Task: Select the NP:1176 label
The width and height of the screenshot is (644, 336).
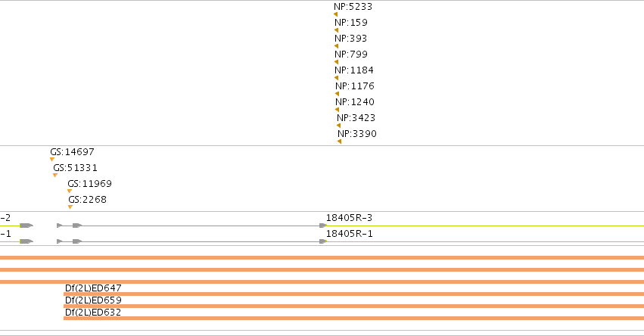Action: (355, 86)
